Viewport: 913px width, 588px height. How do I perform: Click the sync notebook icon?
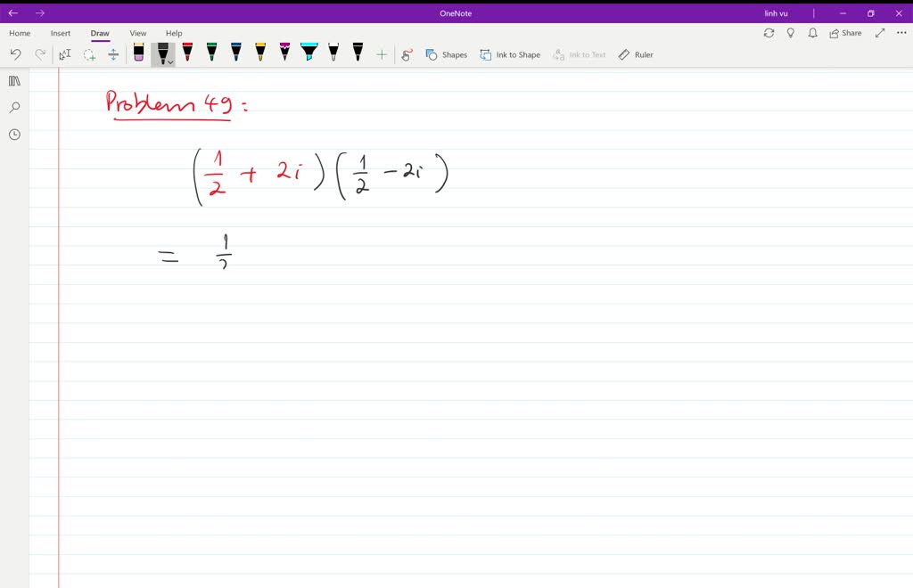[768, 33]
